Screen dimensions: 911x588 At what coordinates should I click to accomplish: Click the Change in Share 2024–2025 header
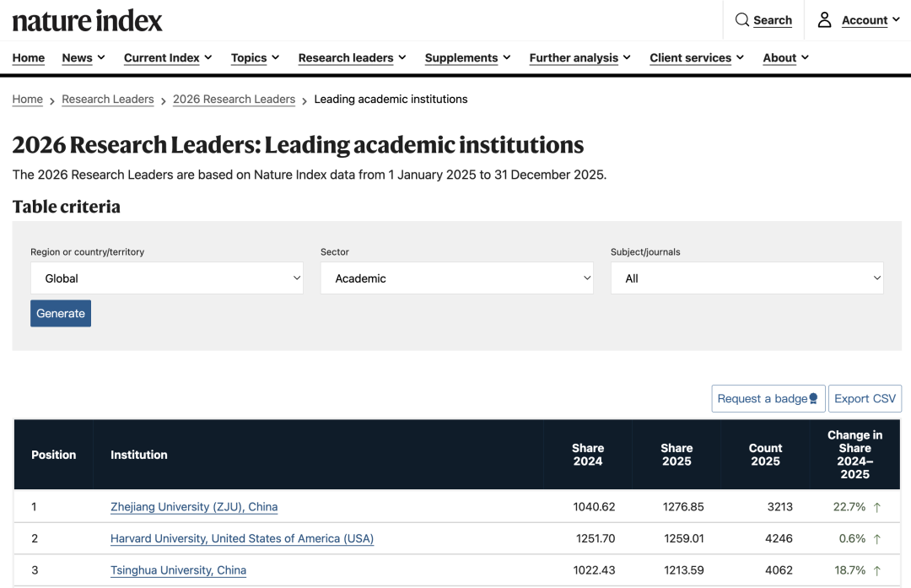(x=854, y=455)
